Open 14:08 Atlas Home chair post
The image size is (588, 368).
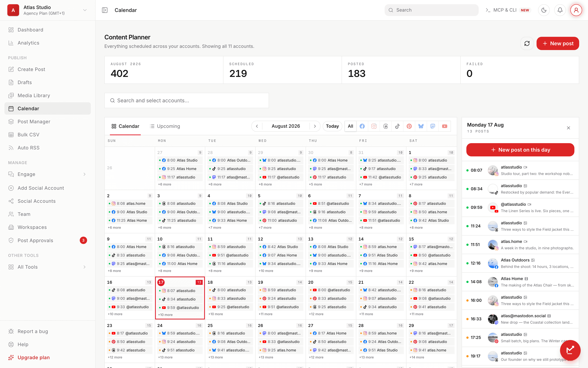(520, 282)
